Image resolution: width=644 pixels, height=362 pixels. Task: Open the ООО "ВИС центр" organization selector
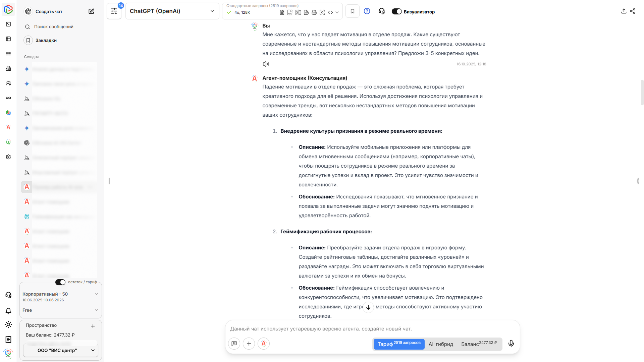[x=60, y=350]
